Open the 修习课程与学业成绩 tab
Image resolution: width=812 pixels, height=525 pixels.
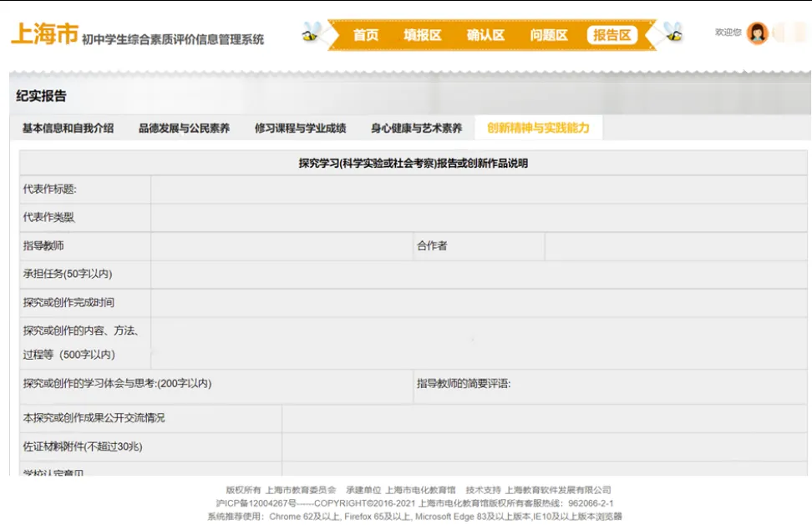(x=300, y=129)
